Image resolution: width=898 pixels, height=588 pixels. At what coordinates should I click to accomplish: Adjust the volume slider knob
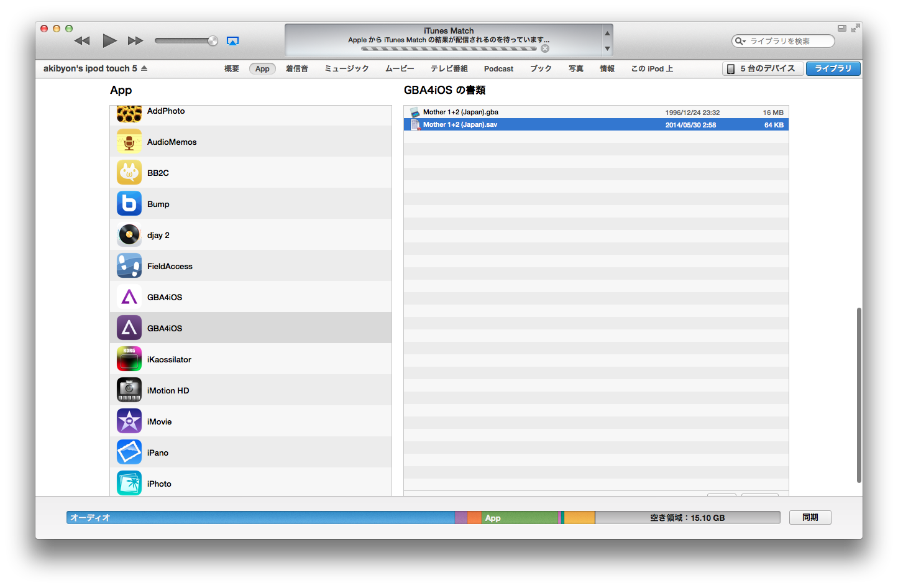(213, 41)
